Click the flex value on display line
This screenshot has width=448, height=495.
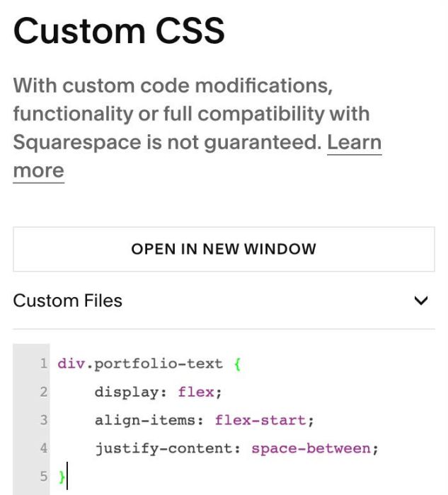point(196,392)
